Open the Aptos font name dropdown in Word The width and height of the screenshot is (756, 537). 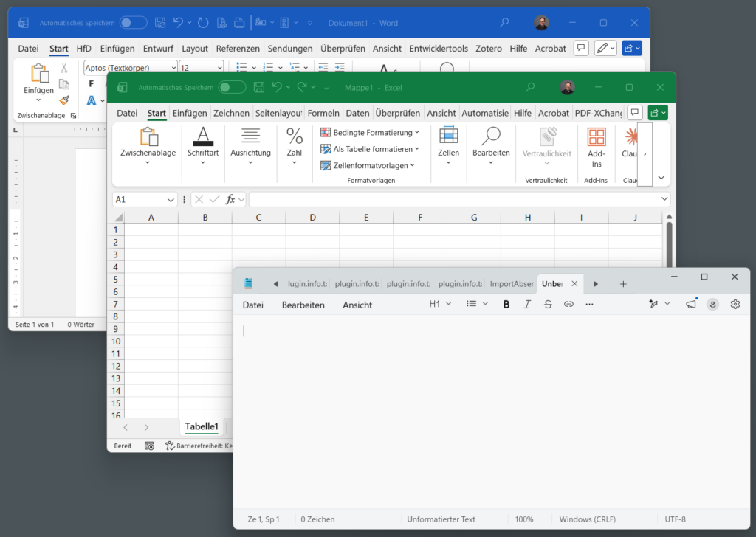(x=173, y=68)
